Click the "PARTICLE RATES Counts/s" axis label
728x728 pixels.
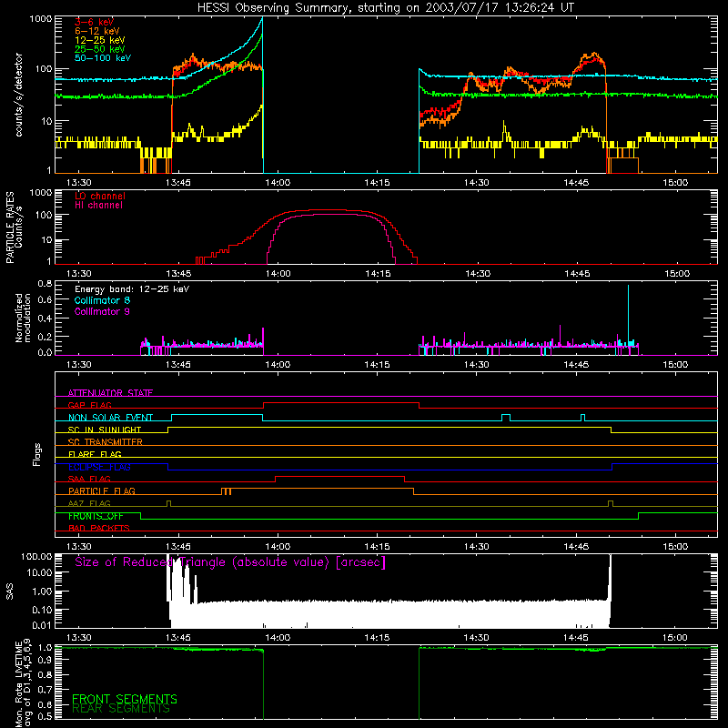[14, 227]
